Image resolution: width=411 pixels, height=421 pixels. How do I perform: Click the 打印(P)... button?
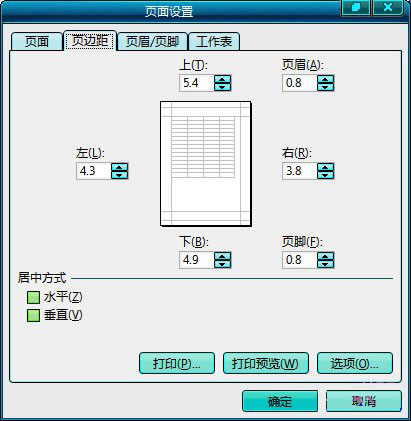tap(177, 363)
